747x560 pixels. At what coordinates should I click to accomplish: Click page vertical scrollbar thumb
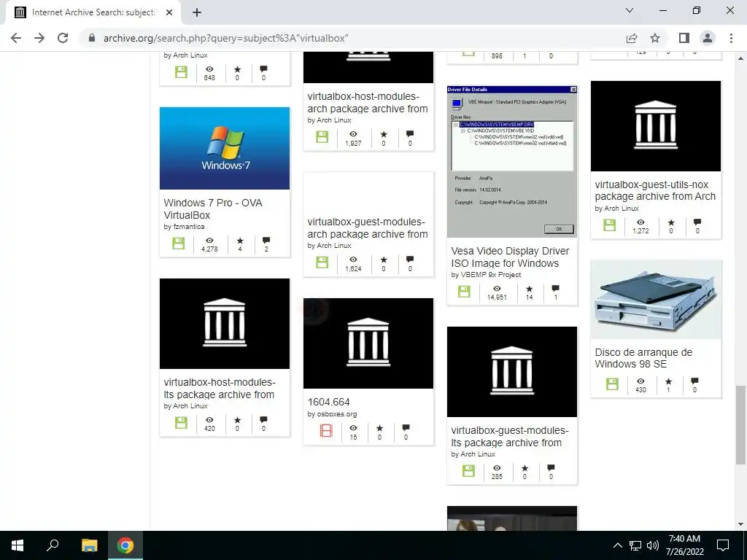coord(740,425)
